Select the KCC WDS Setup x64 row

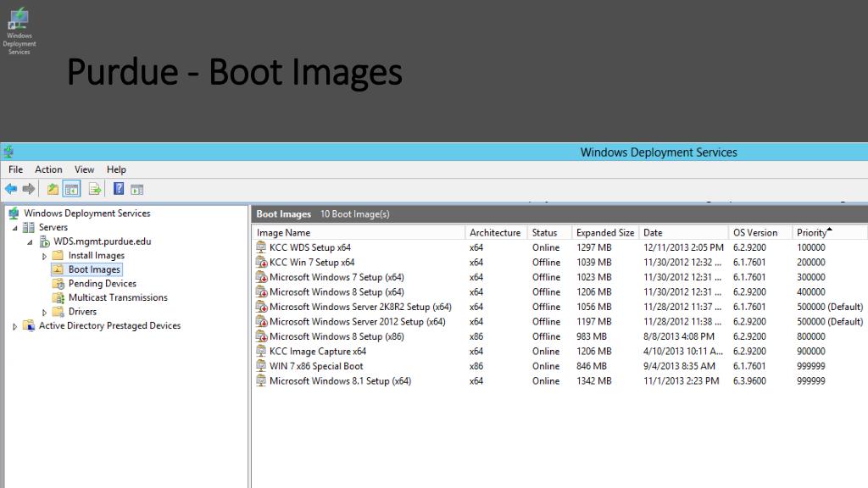tap(560, 247)
